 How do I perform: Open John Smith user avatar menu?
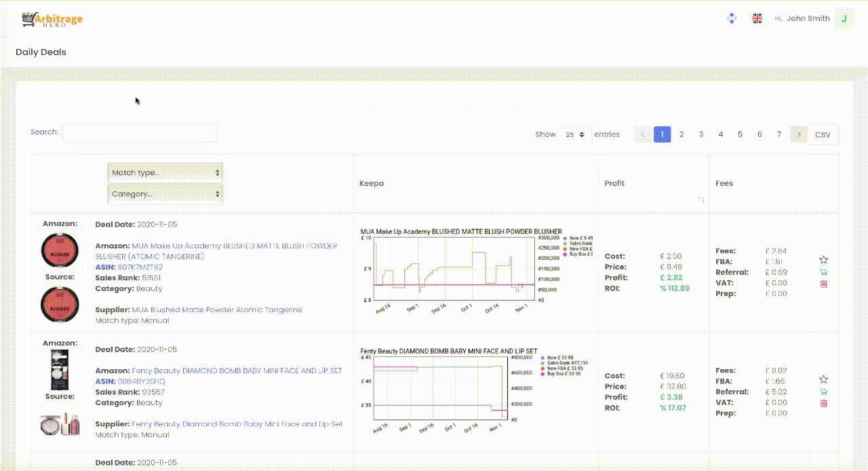tap(844, 18)
